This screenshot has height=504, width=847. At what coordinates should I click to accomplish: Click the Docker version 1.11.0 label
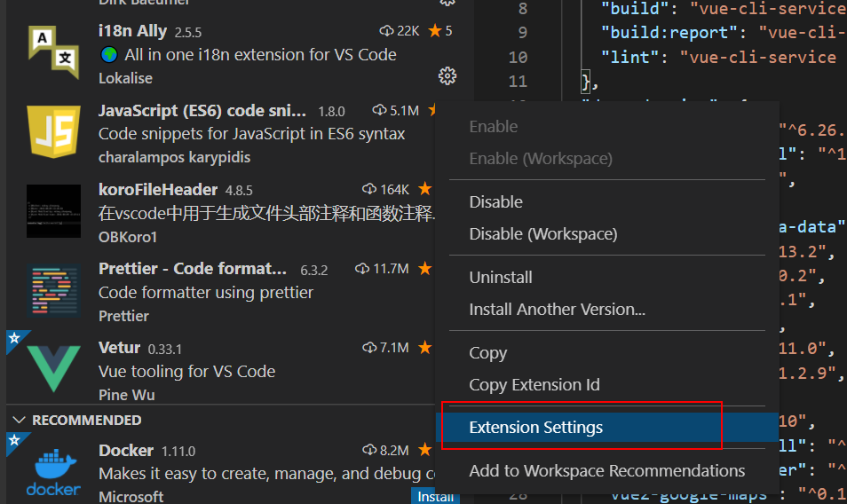(x=178, y=451)
